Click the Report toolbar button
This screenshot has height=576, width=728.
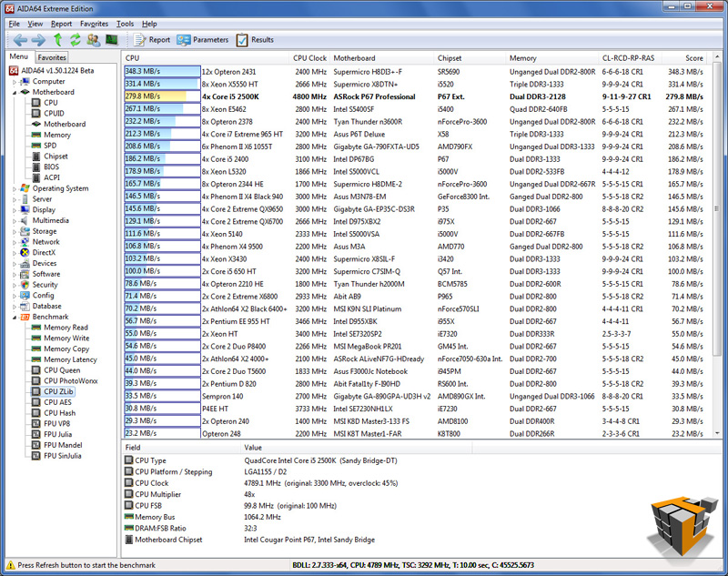click(x=152, y=40)
